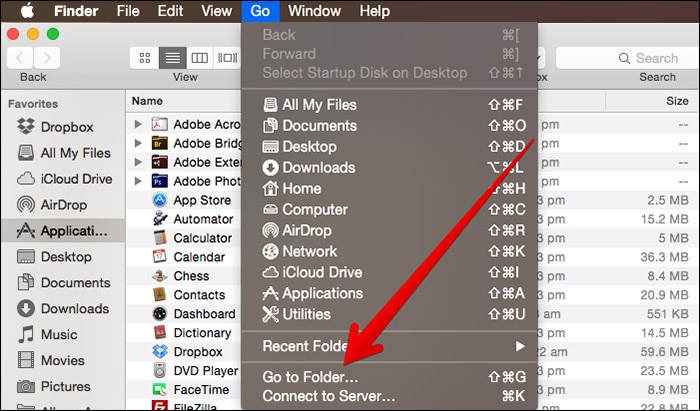Expand the Adobe Acrobat folder triangle
This screenshot has width=700, height=411.
point(138,124)
